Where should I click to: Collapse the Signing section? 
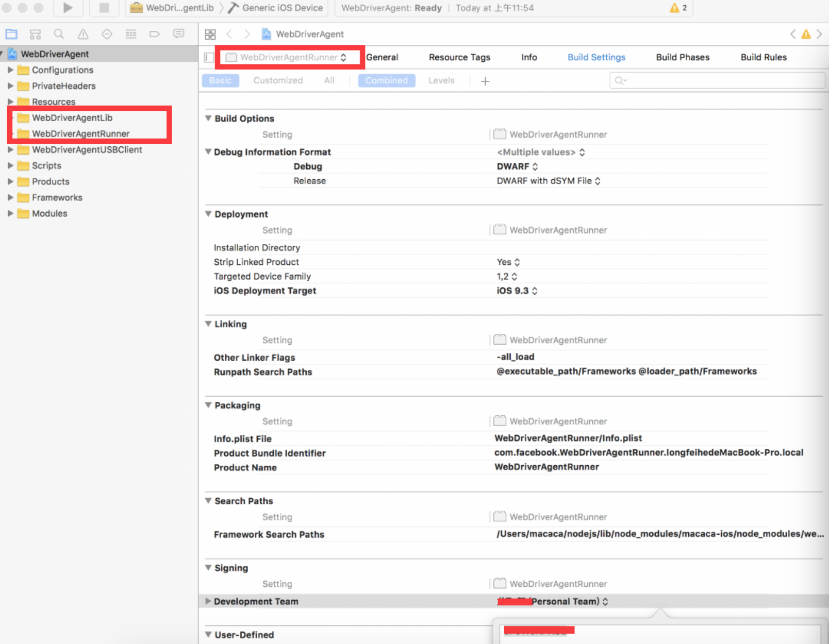(208, 567)
